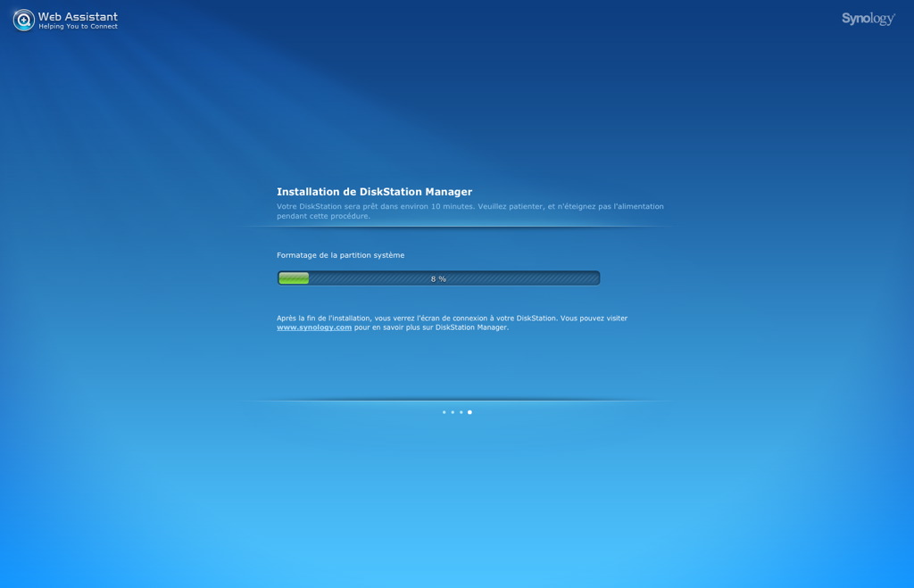Click the 'Web Assistant' title text
This screenshot has width=914, height=588.
click(79, 16)
